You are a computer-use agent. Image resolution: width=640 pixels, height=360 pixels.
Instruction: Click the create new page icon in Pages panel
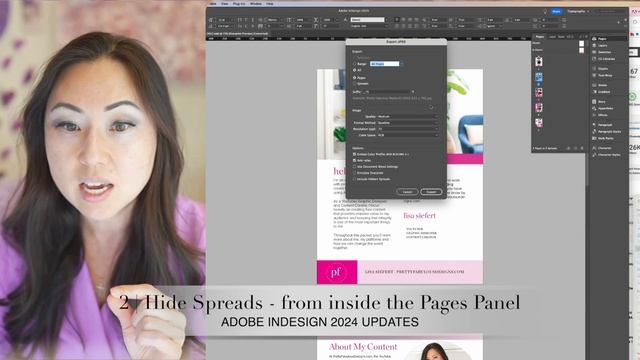(576, 149)
